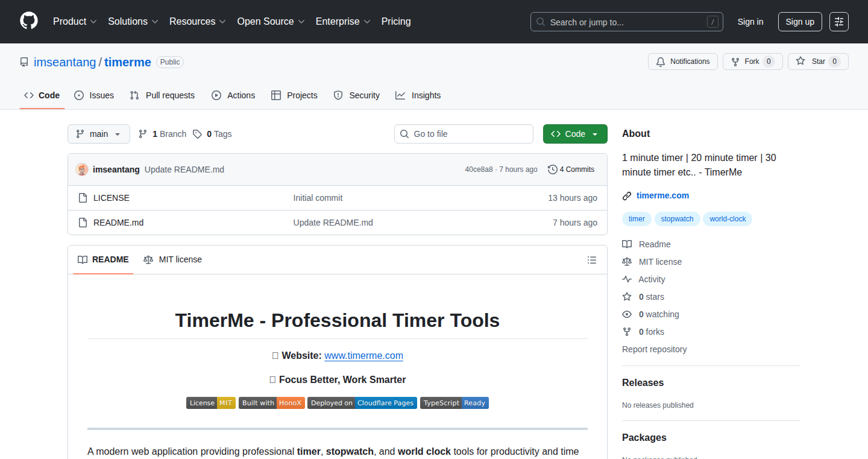
Task: Click the Initial commit message
Action: click(318, 198)
